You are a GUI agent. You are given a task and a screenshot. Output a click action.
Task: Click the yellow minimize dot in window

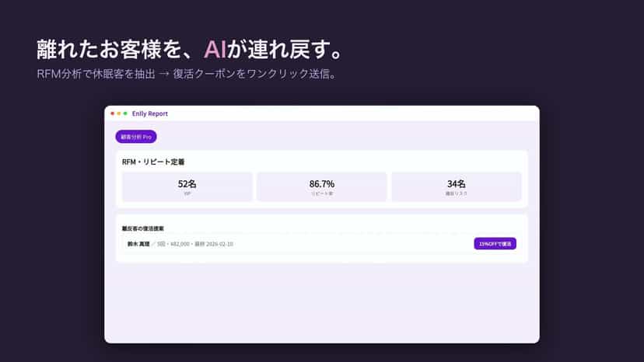(x=119, y=113)
